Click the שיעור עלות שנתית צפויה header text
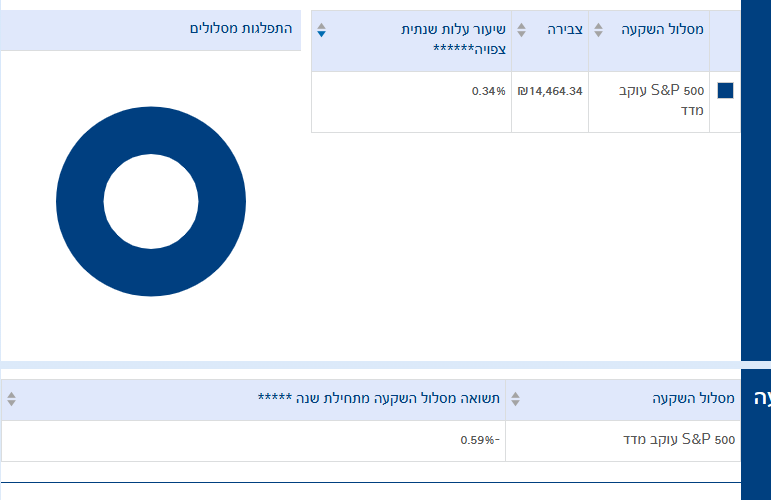This screenshot has height=500, width=771. pos(453,39)
